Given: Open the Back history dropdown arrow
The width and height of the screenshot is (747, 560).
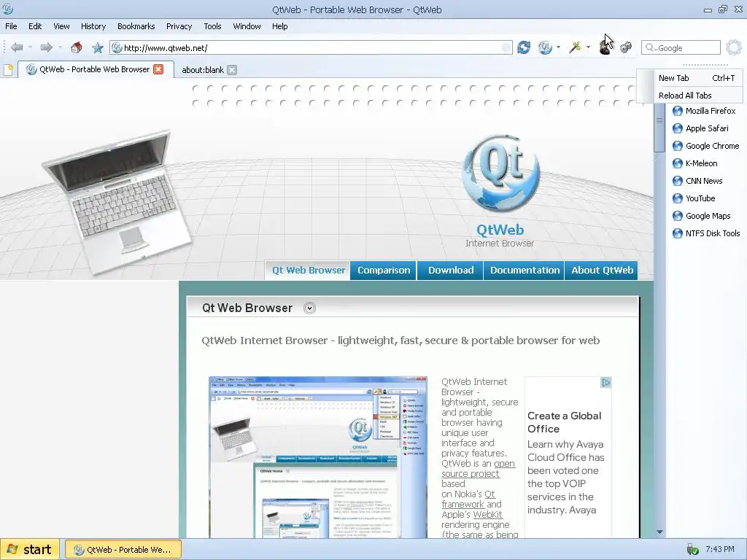Looking at the screenshot, I should click(30, 47).
